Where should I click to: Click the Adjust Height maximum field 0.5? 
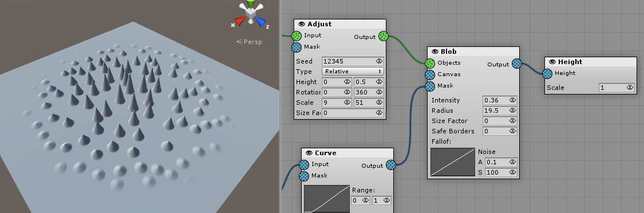point(369,82)
